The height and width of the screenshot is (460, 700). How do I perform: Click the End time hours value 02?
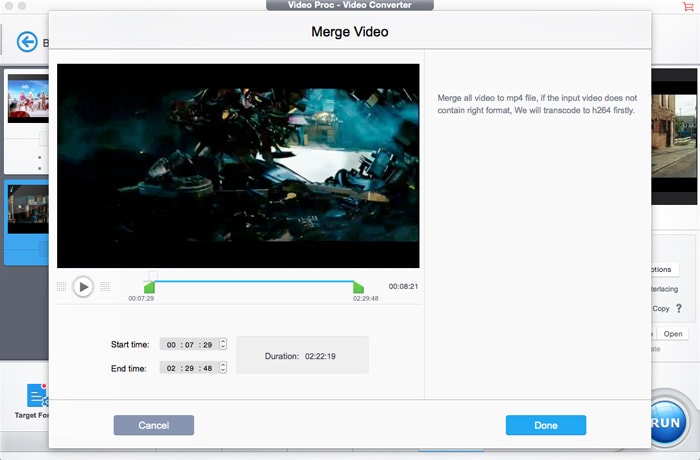pyautogui.click(x=171, y=368)
